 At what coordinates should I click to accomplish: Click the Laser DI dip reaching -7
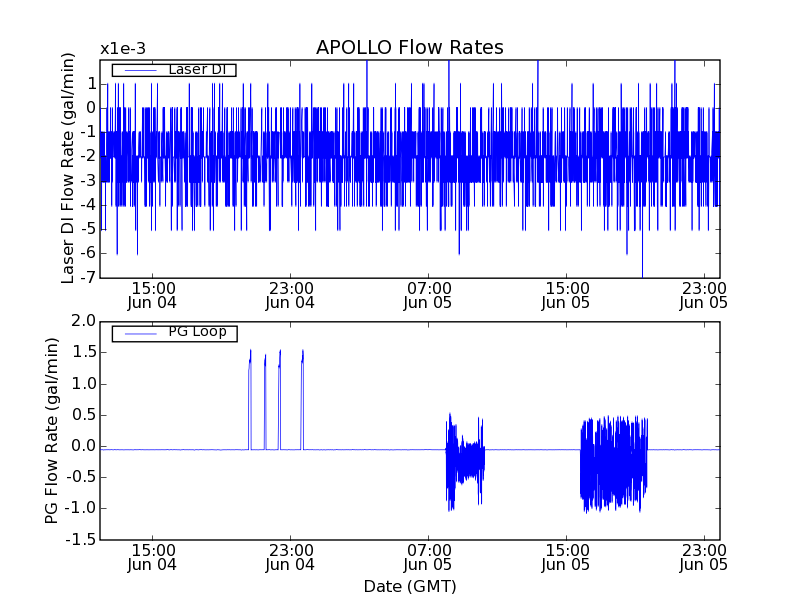pyautogui.click(x=642, y=268)
